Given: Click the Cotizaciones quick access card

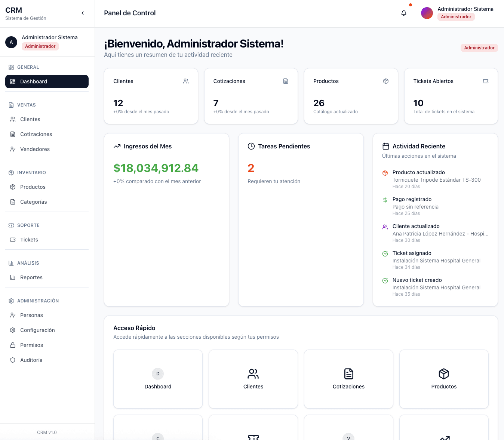Looking at the screenshot, I should click(348, 379).
